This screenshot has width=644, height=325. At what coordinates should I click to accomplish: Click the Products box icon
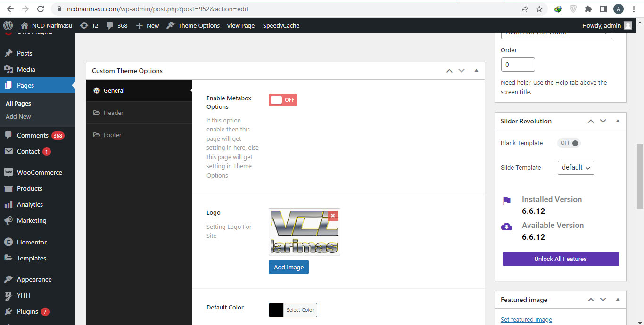[x=8, y=188]
